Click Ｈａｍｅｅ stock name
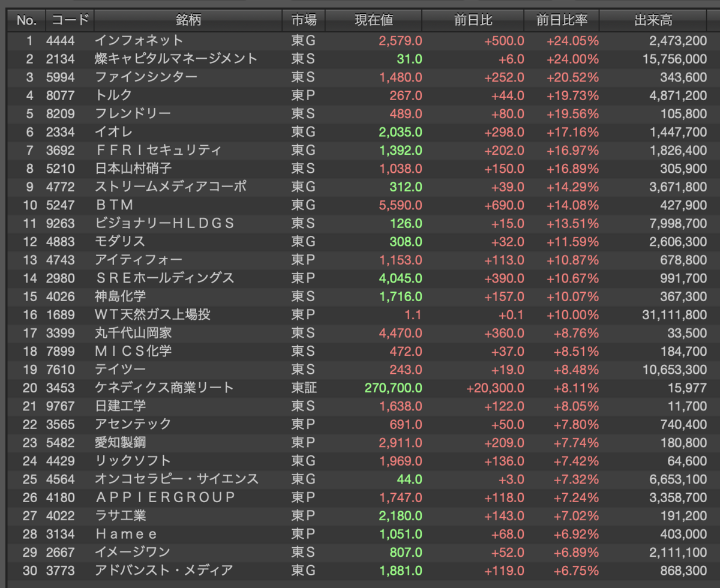The image size is (720, 588). pos(127,534)
